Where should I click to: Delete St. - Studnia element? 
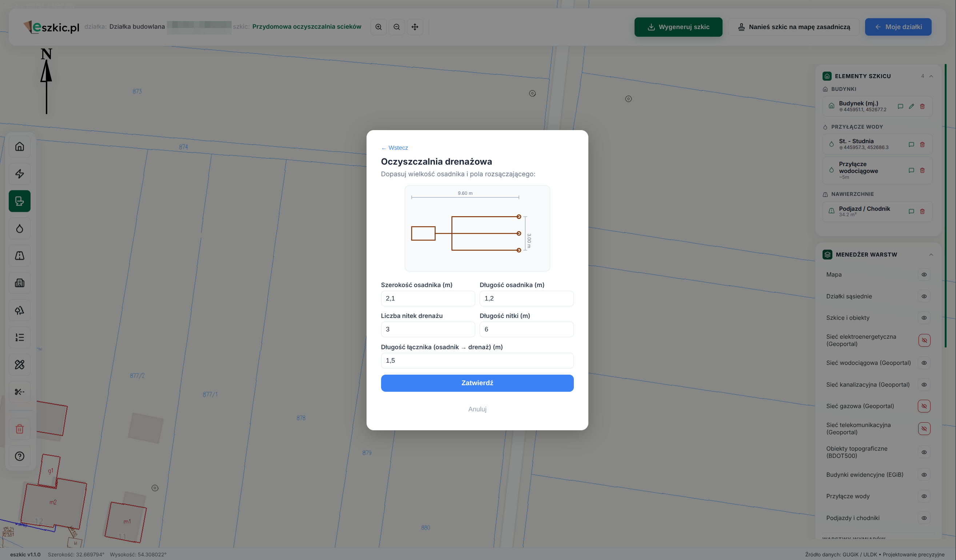(922, 145)
